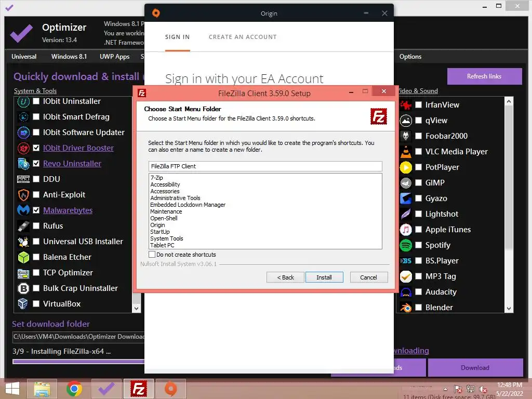Click Install in FileZilla setup

click(324, 277)
